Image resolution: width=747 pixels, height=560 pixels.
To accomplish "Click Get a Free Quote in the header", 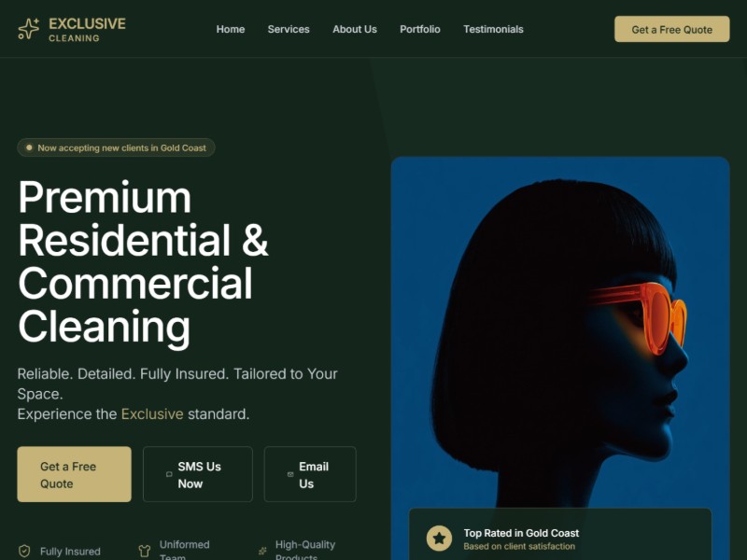I will click(x=671, y=29).
